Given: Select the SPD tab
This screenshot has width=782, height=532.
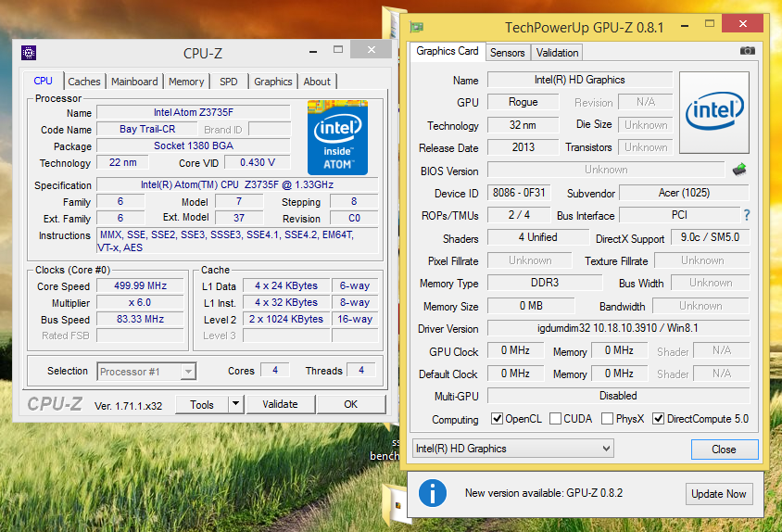Looking at the screenshot, I should 229,82.
